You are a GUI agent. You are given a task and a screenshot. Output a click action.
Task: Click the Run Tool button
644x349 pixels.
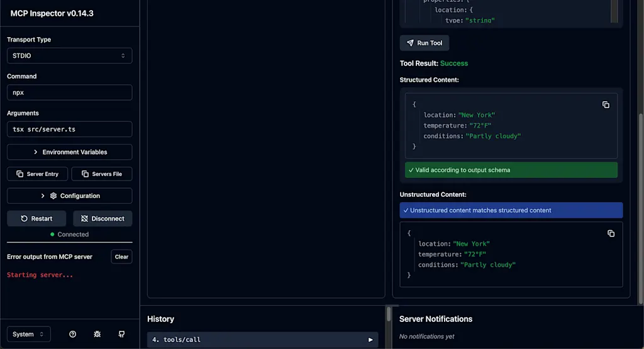pos(425,43)
